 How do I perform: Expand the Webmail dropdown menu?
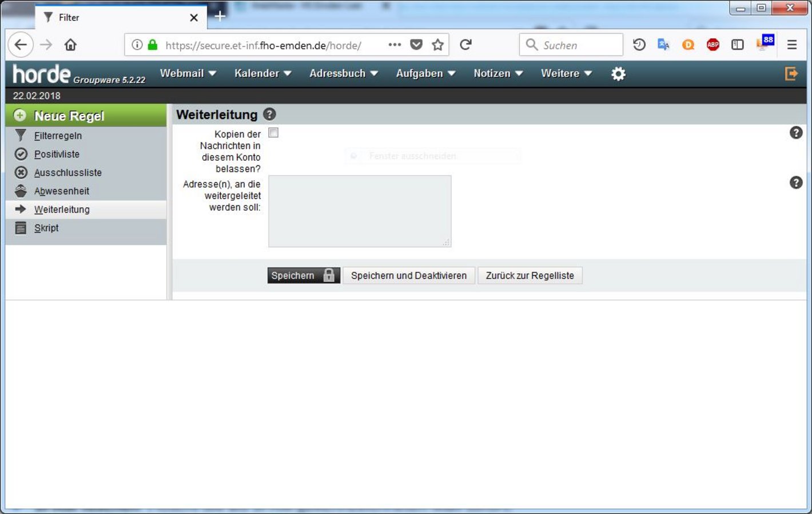point(188,73)
